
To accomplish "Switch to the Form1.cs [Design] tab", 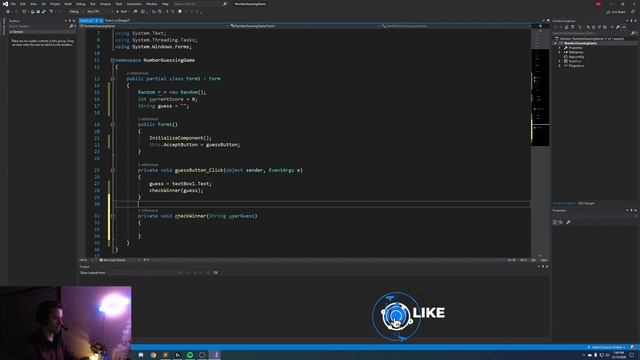I will pyautogui.click(x=117, y=20).
